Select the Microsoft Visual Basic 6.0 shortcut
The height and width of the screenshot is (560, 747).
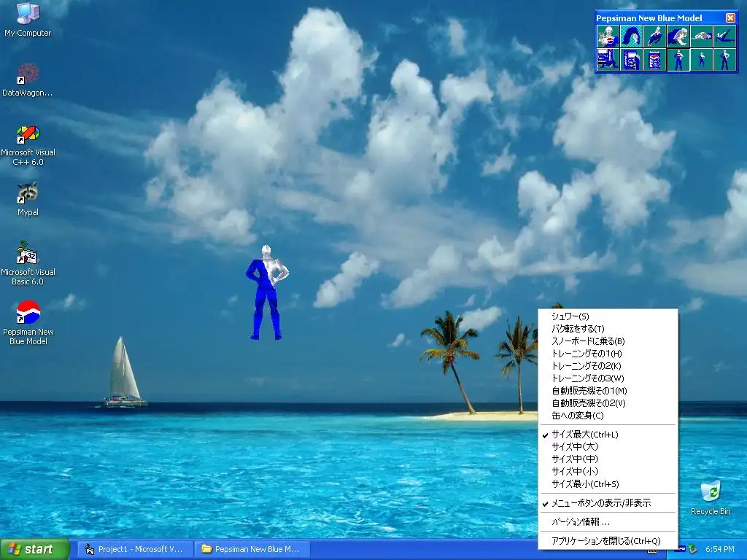(x=28, y=264)
